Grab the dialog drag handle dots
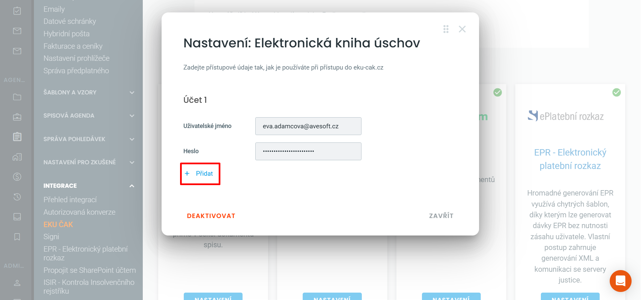The image size is (644, 300). point(446,29)
